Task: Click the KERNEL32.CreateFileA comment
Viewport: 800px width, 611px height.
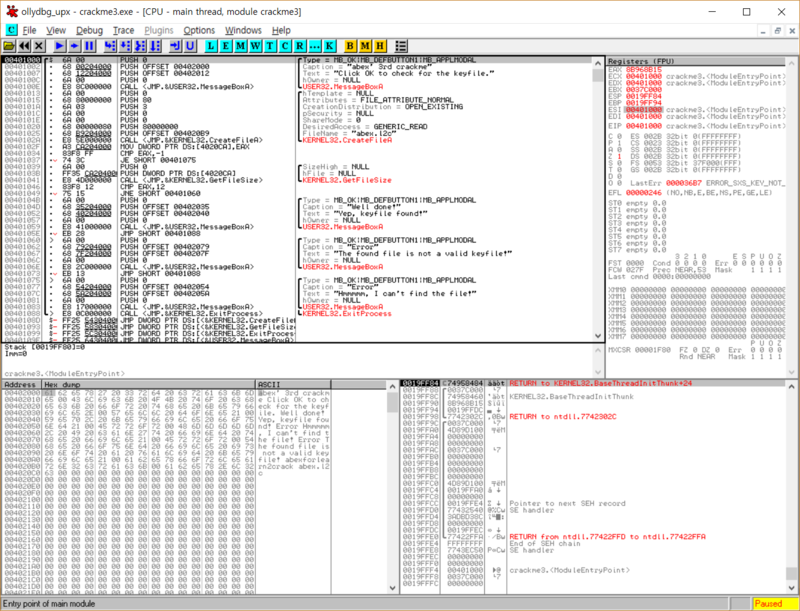Action: 347,140
